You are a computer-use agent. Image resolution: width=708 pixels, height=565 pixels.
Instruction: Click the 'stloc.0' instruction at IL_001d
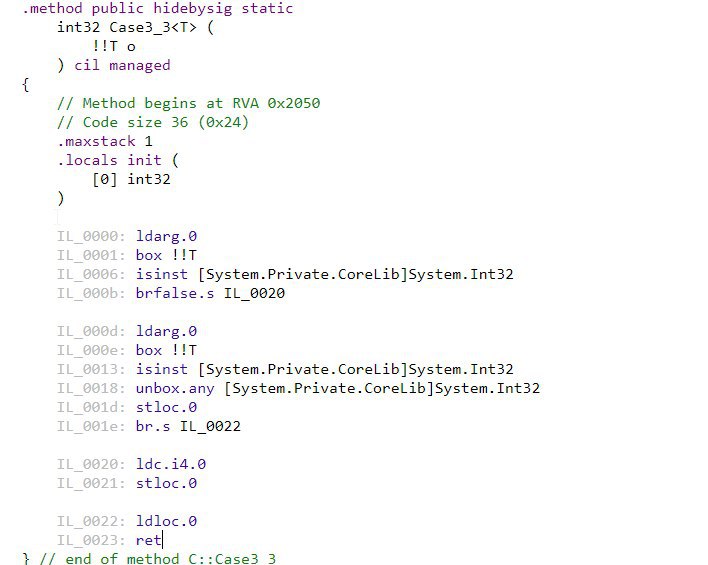(x=166, y=407)
